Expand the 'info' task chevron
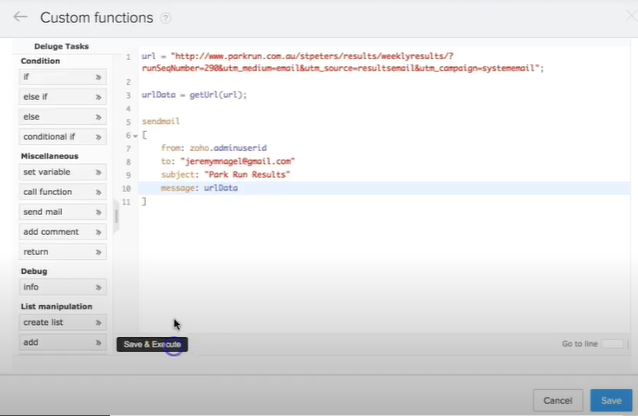638x416 pixels. 98,287
